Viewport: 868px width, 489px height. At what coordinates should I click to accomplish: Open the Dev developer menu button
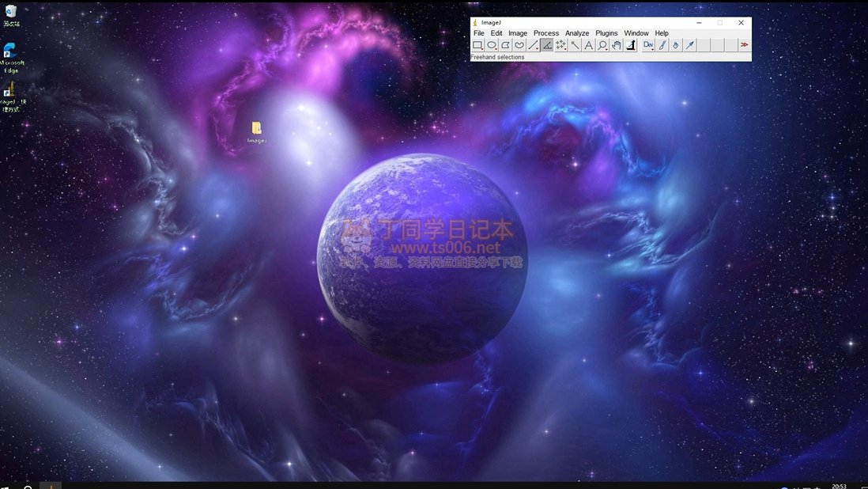[648, 46]
